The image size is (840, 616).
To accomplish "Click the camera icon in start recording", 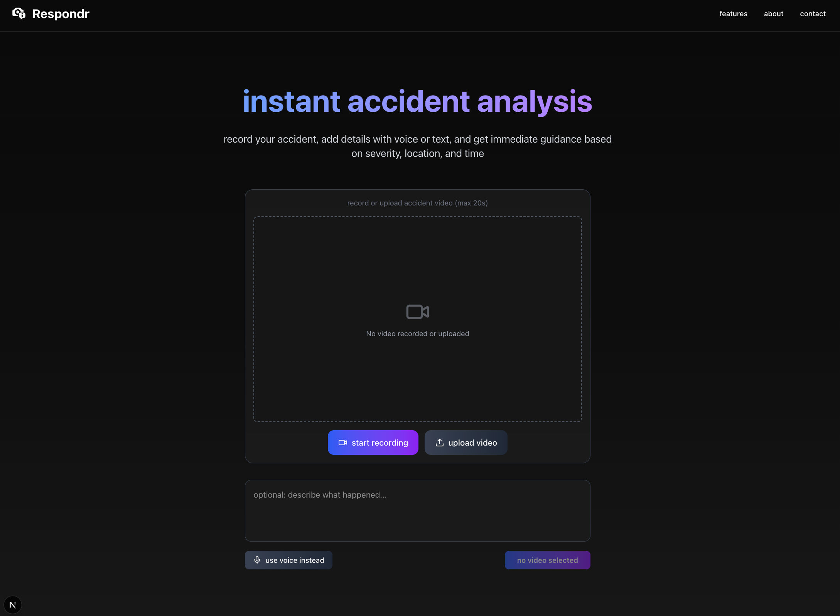I will 342,443.
